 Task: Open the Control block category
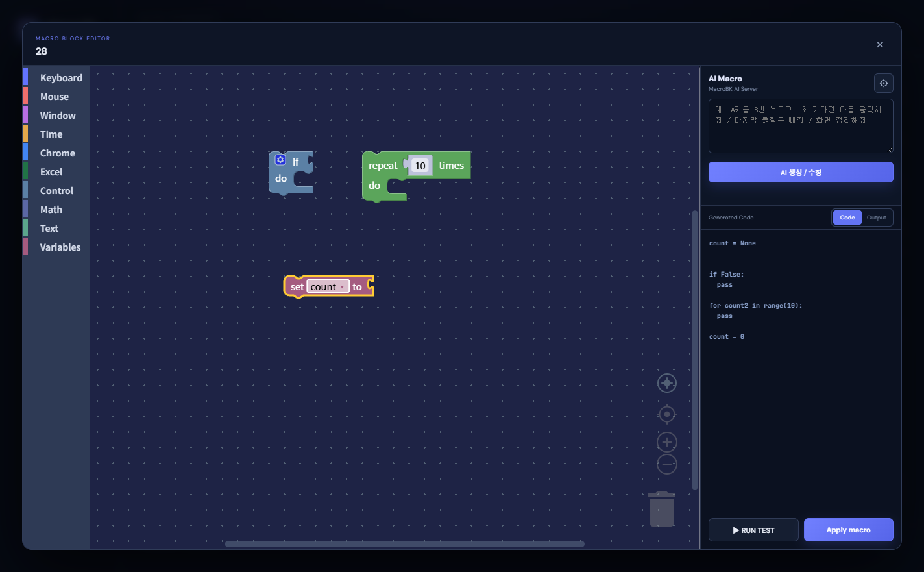click(56, 191)
